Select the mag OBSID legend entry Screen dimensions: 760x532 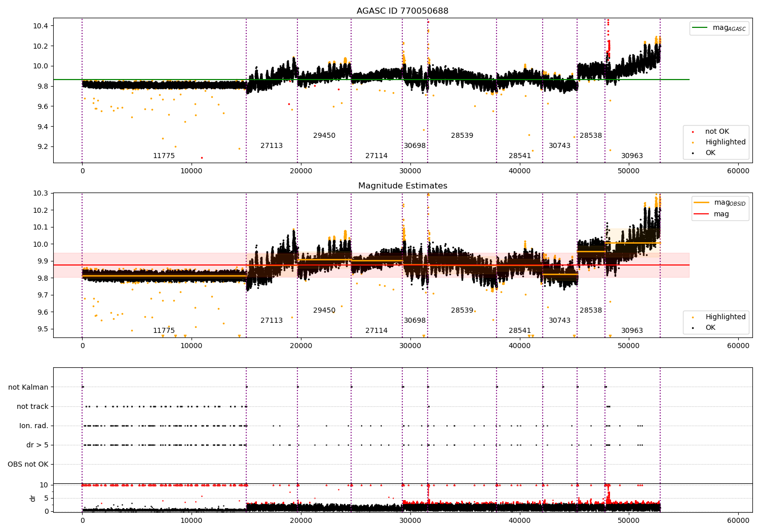(719, 203)
